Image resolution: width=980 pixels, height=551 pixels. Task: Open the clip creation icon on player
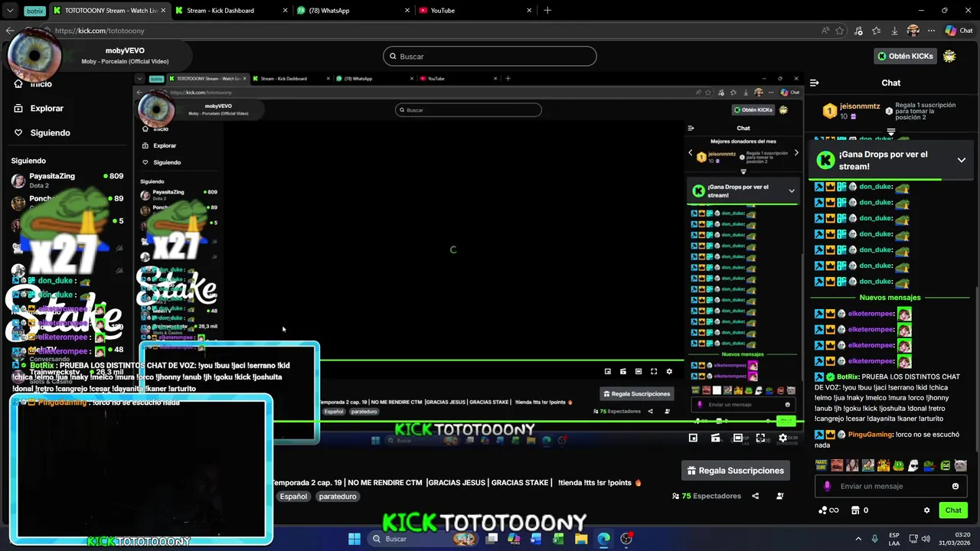point(715,438)
